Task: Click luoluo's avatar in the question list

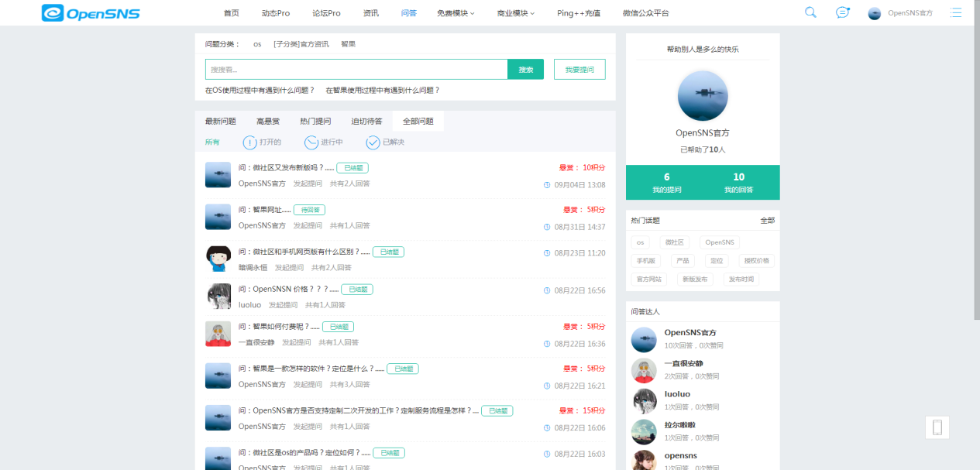Action: [x=218, y=297]
